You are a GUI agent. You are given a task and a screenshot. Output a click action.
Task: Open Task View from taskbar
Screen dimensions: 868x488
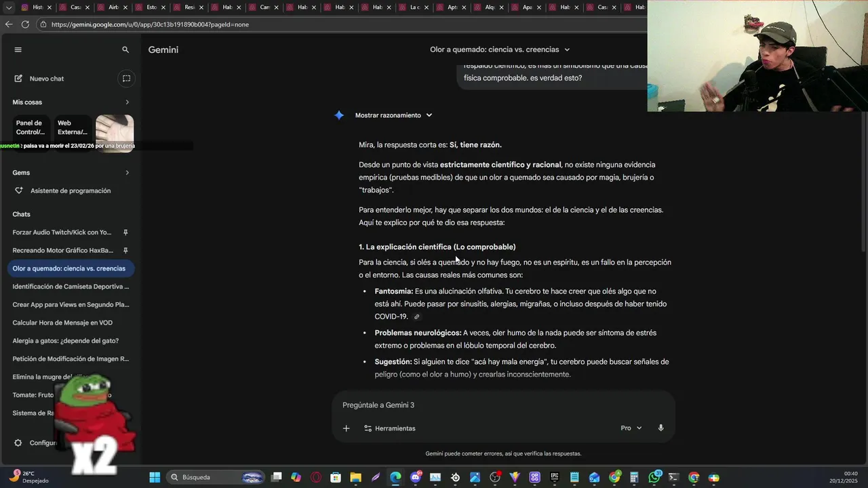click(276, 477)
